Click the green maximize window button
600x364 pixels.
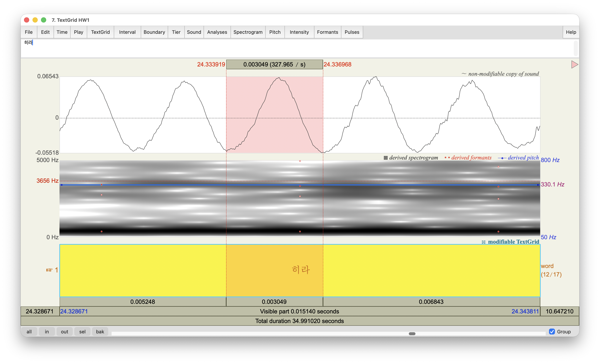pyautogui.click(x=44, y=20)
